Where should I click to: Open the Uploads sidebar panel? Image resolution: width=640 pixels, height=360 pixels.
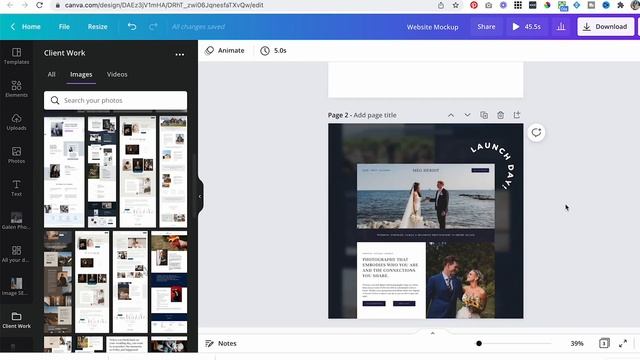tap(16, 122)
